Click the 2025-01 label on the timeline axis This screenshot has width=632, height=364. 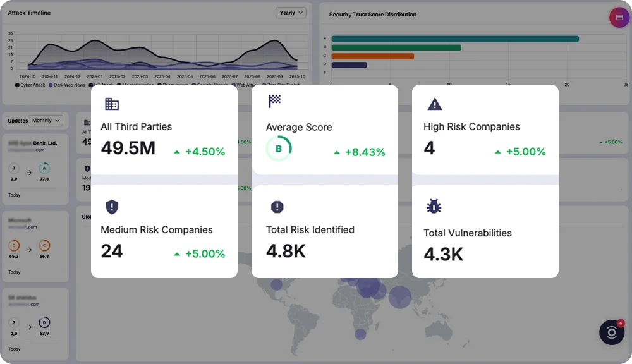[95, 76]
